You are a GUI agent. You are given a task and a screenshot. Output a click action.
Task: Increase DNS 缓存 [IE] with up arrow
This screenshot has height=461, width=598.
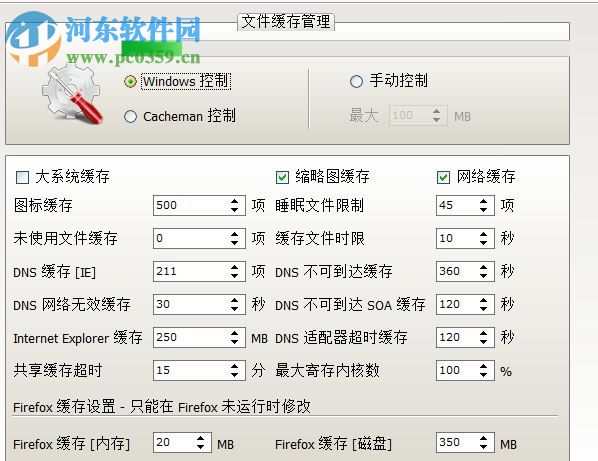234,267
